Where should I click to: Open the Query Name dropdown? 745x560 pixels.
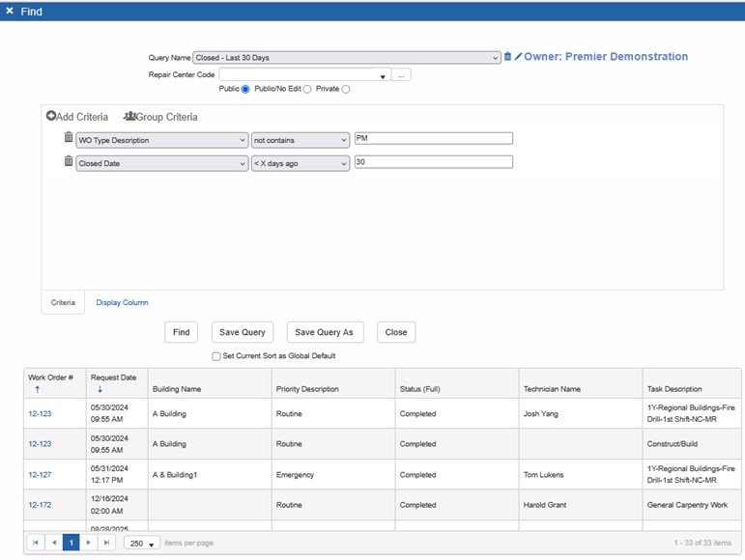[347, 58]
